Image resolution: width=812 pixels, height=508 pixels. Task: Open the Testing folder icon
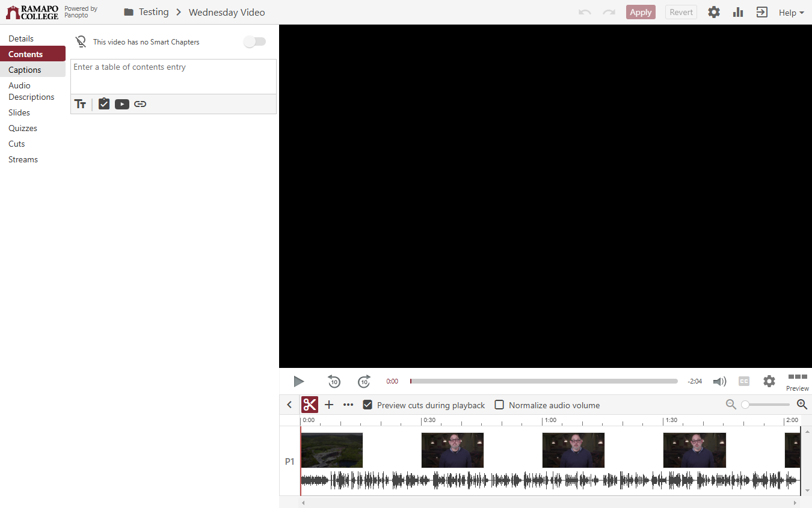[x=129, y=12]
